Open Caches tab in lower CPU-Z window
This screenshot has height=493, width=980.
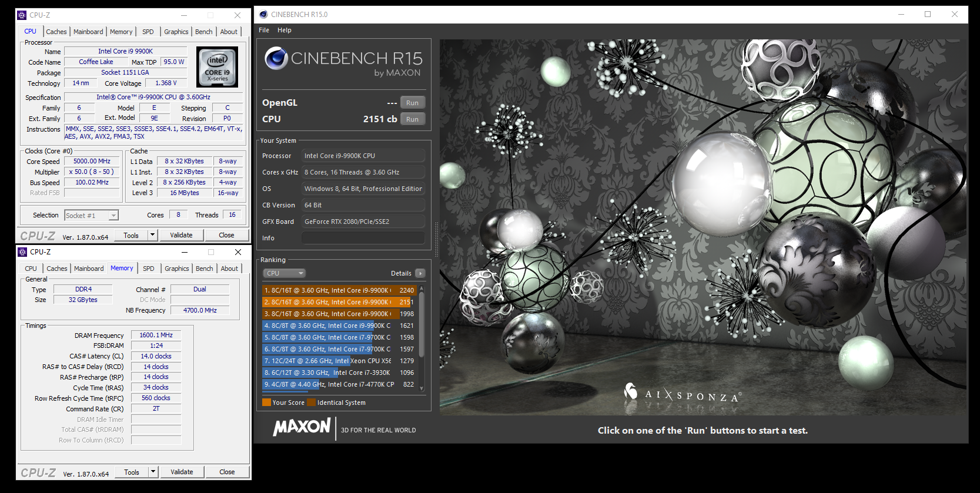pos(57,269)
